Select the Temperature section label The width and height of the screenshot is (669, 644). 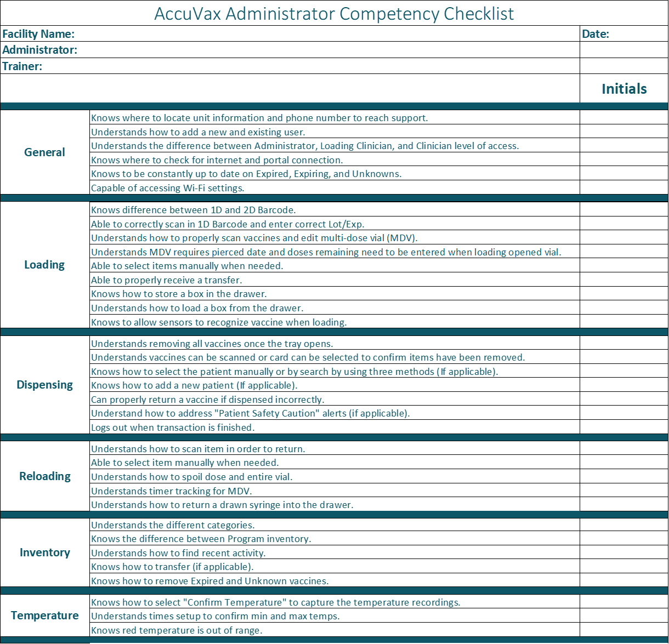pos(44,615)
